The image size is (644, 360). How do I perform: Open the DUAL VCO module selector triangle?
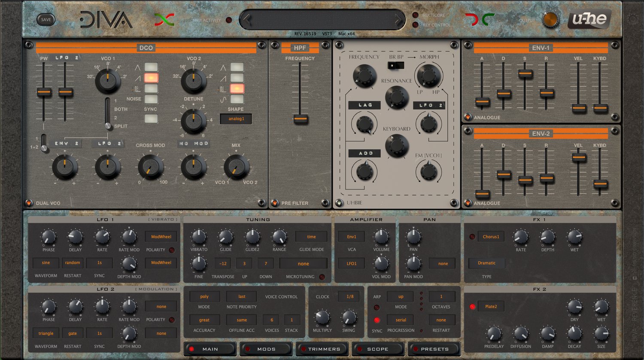tap(29, 203)
